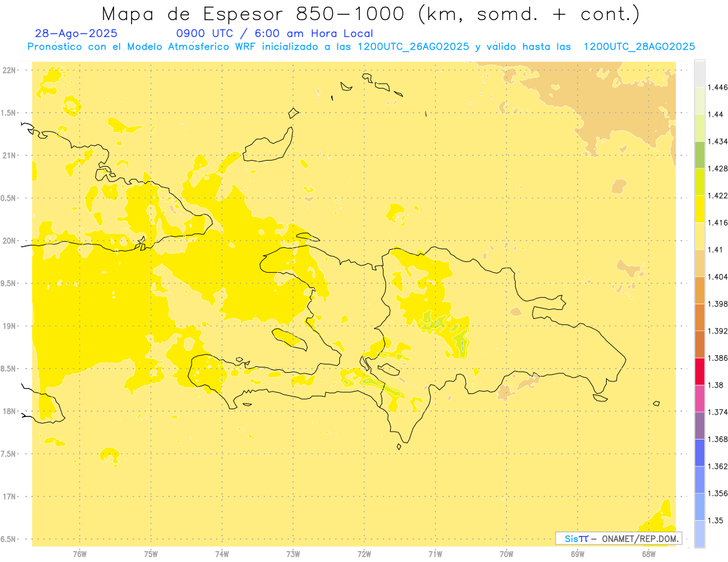Screen dimensions: 728x562
Task: Click the colorbar value "1.434"
Action: coord(717,141)
